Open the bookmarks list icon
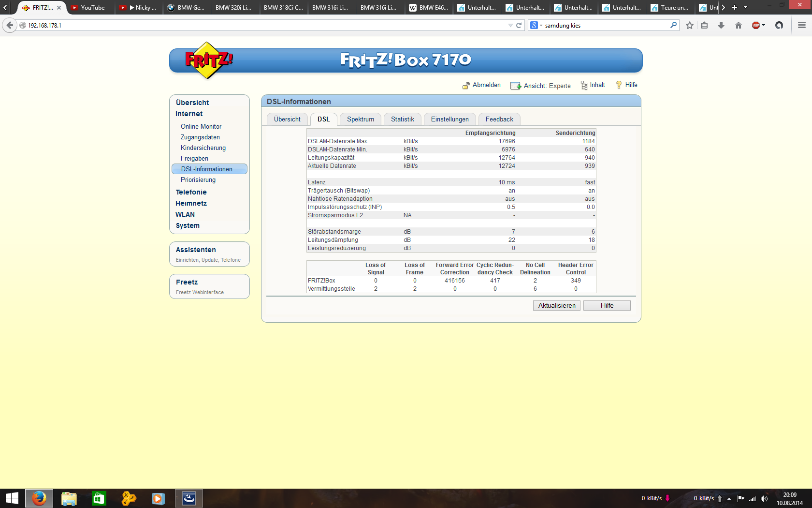This screenshot has width=812, height=508. pos(705,25)
